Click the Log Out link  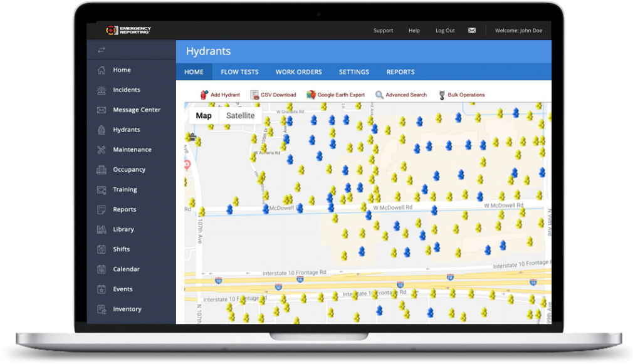click(445, 31)
